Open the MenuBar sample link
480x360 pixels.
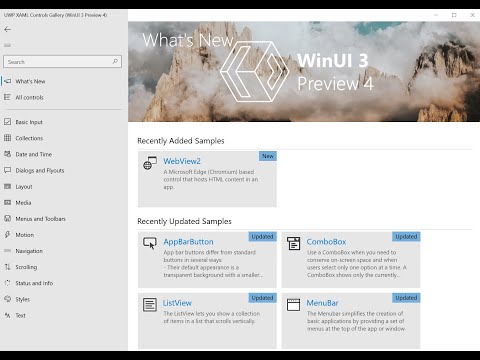tap(322, 303)
